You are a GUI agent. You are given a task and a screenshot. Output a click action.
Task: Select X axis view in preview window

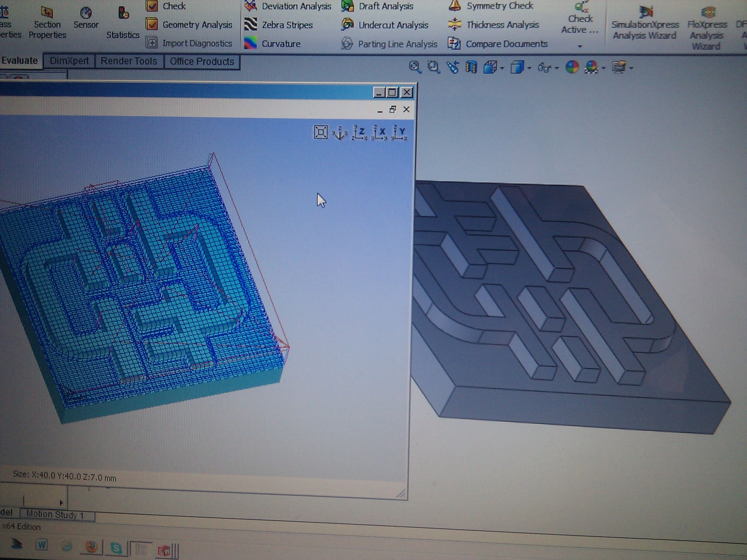[379, 132]
